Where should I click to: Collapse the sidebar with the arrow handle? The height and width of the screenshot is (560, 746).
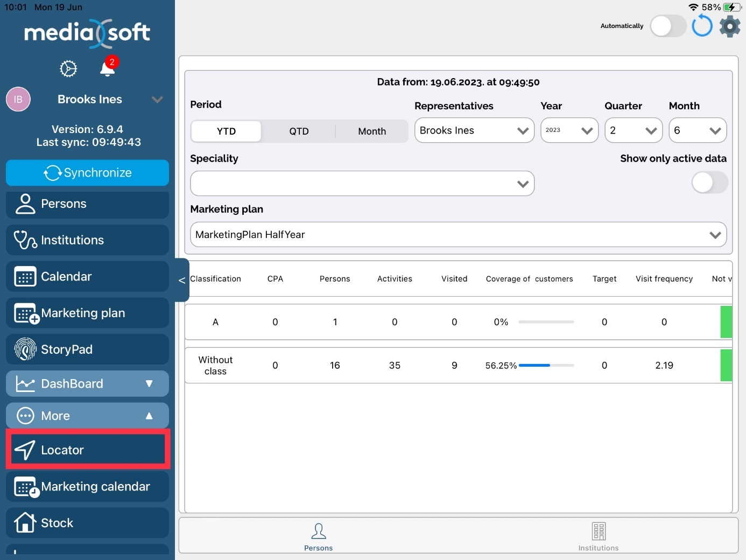click(182, 280)
